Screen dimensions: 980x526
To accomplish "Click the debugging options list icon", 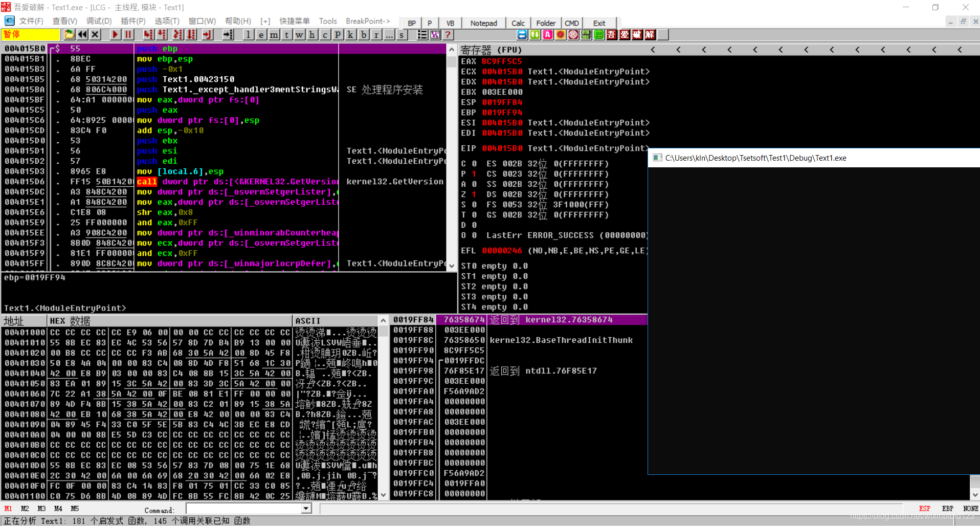I will pyautogui.click(x=422, y=34).
